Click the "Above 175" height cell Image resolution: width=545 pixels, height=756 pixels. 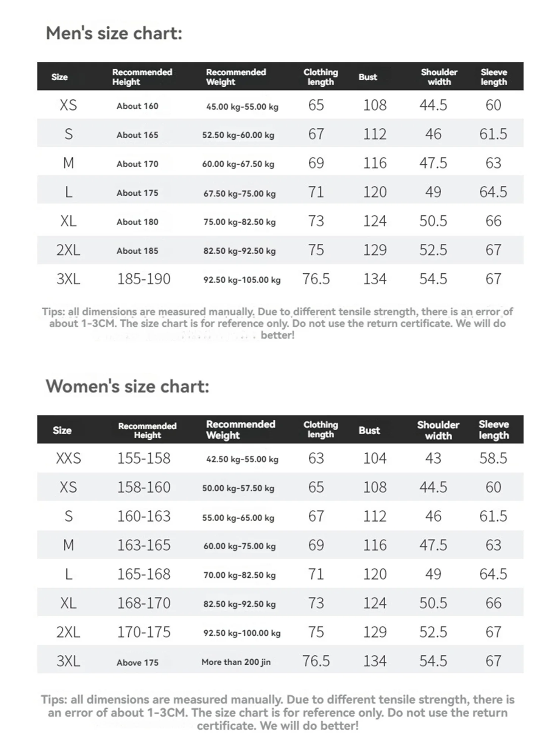137,662
